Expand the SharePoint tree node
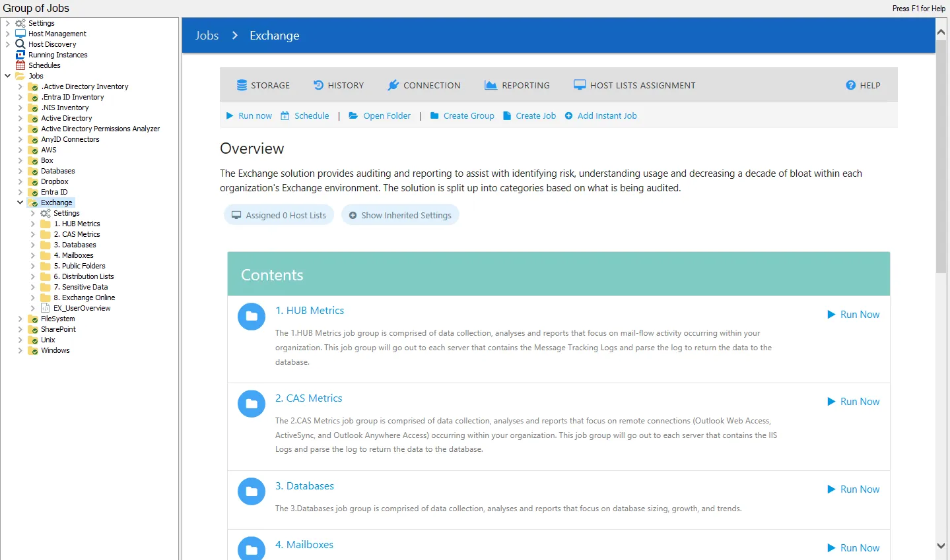This screenshot has width=950, height=560. pyautogui.click(x=20, y=329)
